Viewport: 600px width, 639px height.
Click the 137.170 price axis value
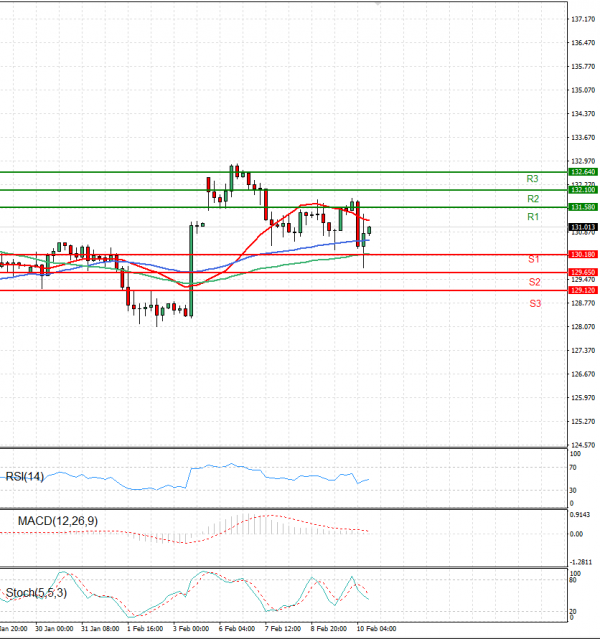click(583, 19)
